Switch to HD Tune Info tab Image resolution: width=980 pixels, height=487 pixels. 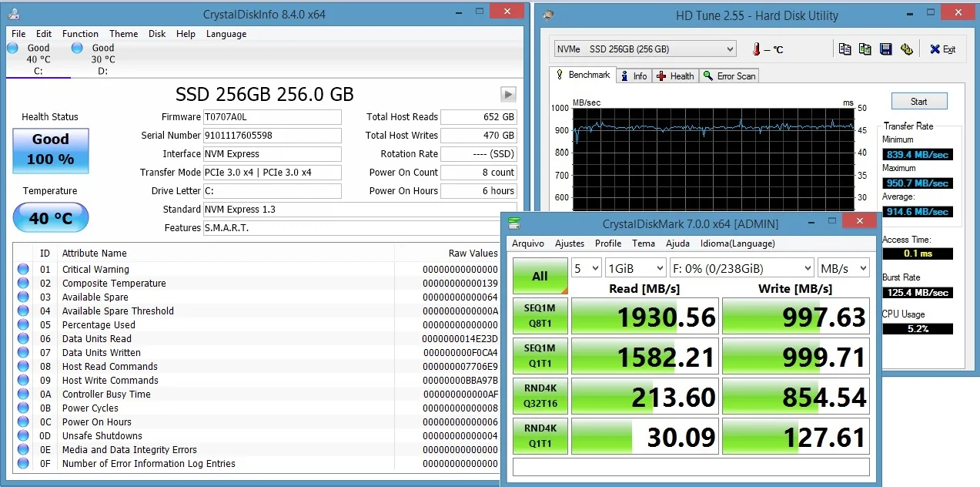click(633, 76)
